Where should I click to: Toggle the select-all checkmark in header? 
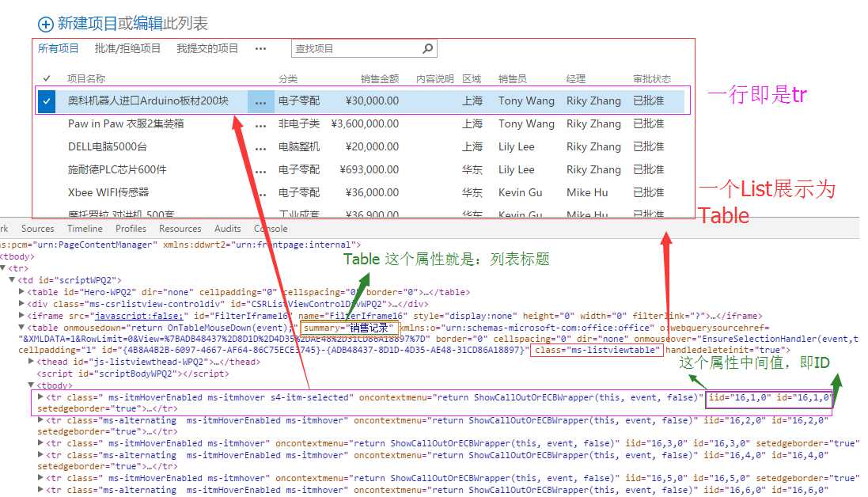pos(47,78)
